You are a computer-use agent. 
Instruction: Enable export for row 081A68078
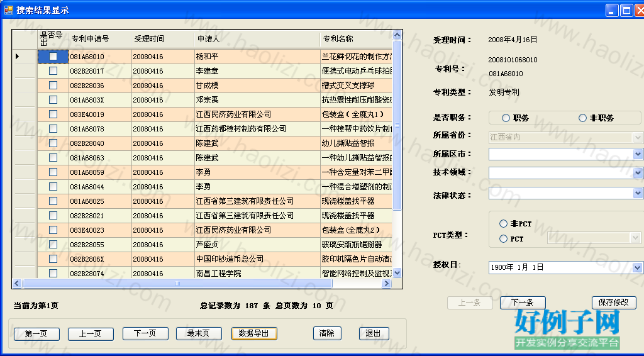point(53,128)
